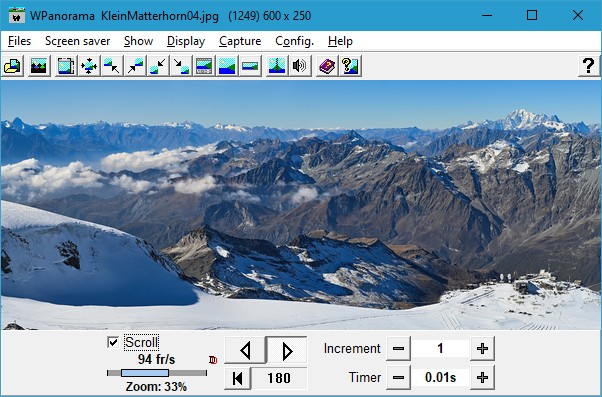Screen dimensions: 602x397
Task: Click the position field showing 180
Action: click(x=279, y=378)
